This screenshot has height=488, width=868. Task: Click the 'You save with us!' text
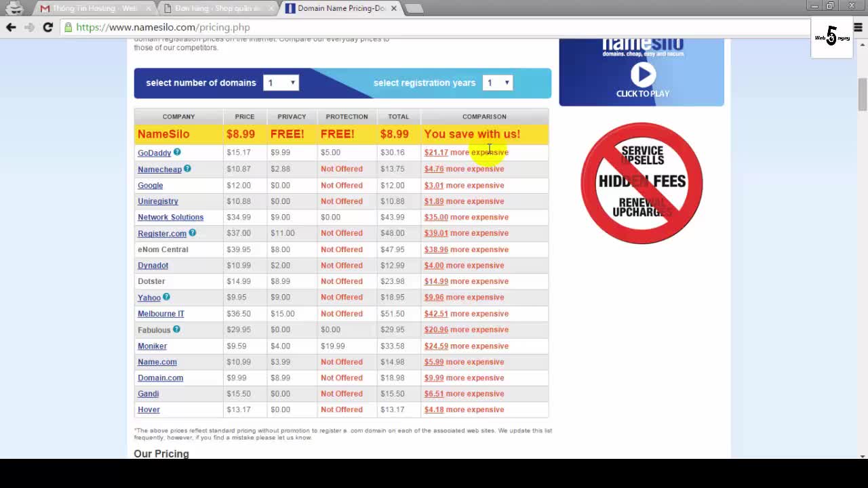[472, 134]
